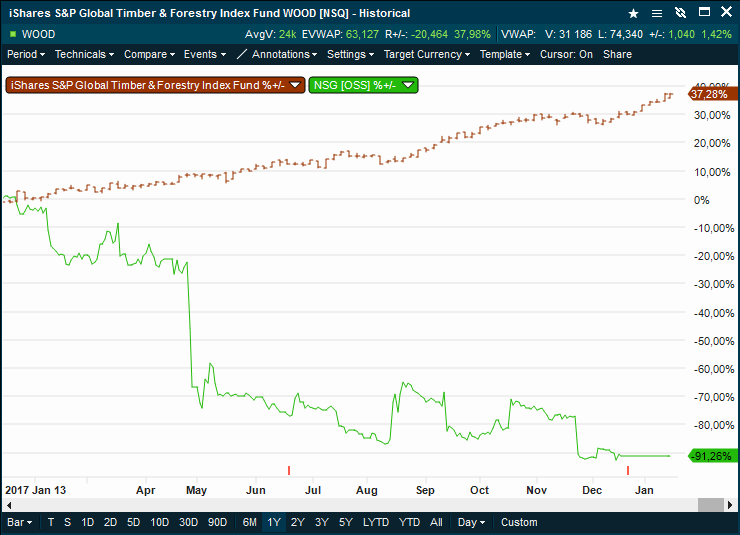Click the maximize window icon

[704, 12]
